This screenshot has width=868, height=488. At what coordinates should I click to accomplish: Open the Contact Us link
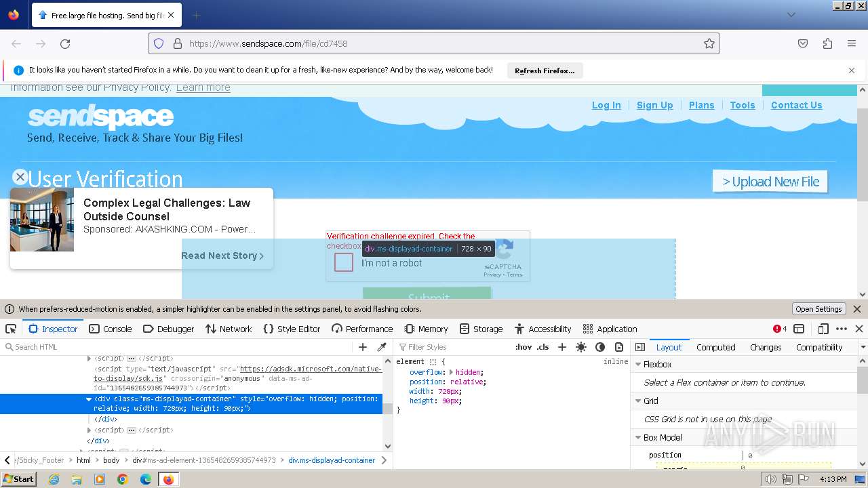(796, 105)
